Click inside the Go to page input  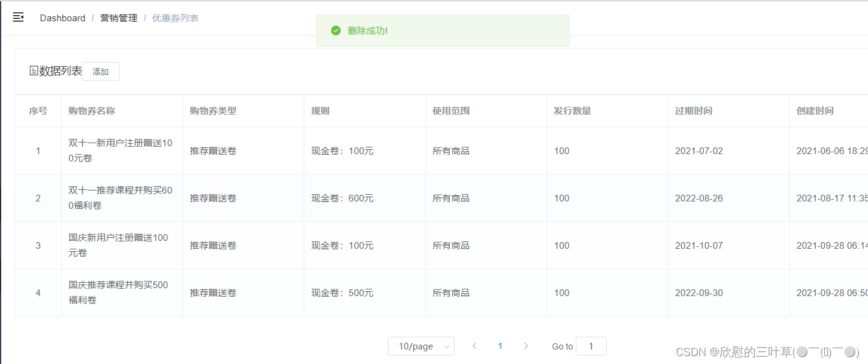click(590, 345)
